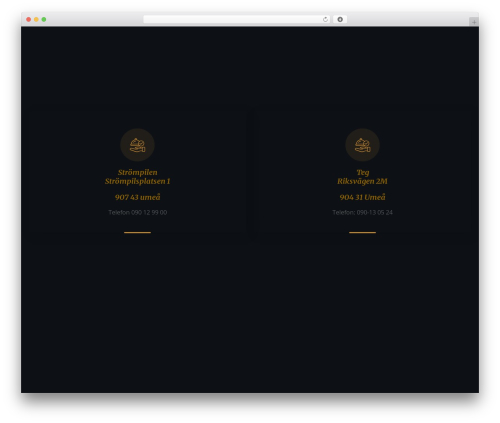500x423 pixels.
Task: Click the Telefon 090 12 99 00 number
Action: click(137, 212)
